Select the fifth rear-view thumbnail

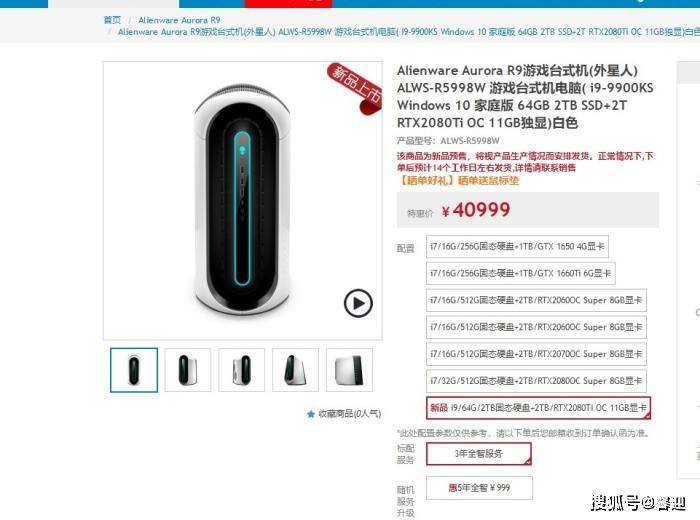point(350,370)
